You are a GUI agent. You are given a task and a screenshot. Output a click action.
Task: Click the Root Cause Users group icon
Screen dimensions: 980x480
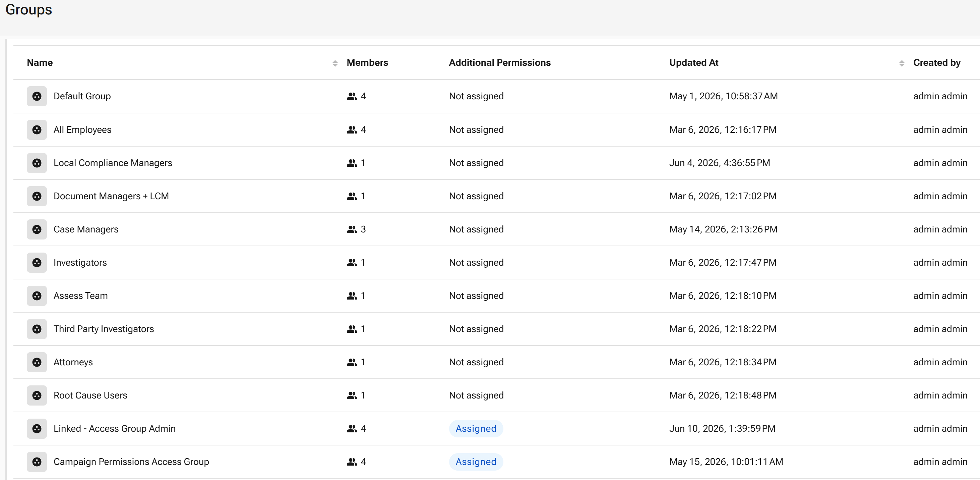click(37, 395)
